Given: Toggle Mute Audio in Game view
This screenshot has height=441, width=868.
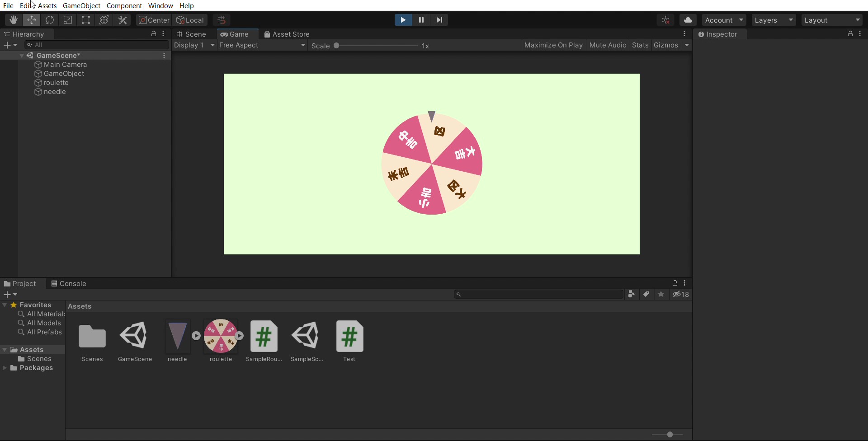Looking at the screenshot, I should pyautogui.click(x=608, y=45).
